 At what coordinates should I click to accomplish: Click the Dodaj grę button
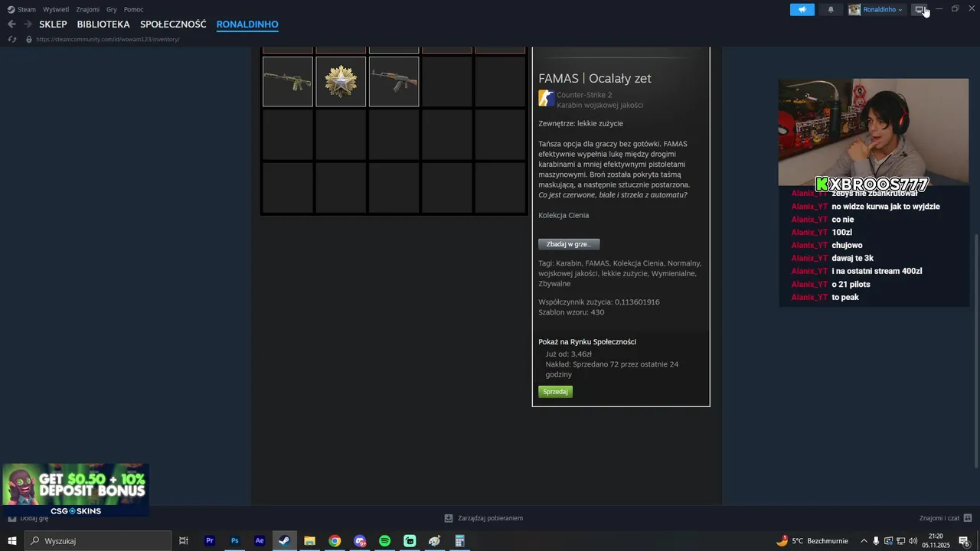28,518
